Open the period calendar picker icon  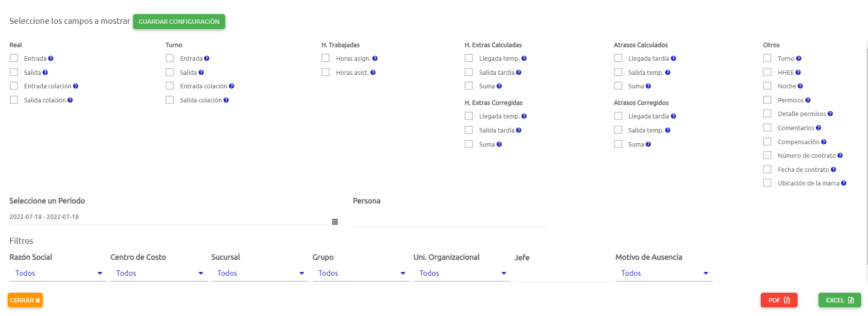pyautogui.click(x=335, y=222)
